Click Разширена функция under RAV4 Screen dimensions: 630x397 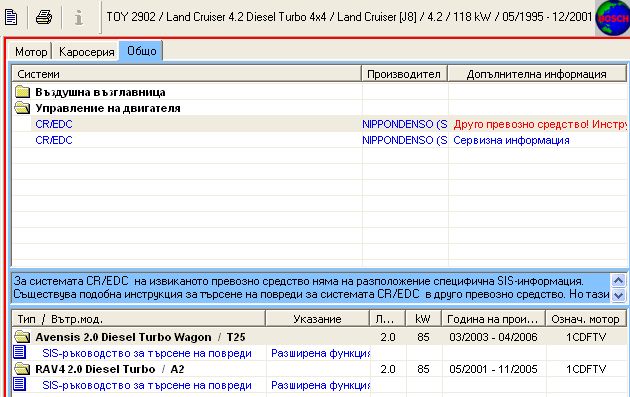(x=320, y=385)
